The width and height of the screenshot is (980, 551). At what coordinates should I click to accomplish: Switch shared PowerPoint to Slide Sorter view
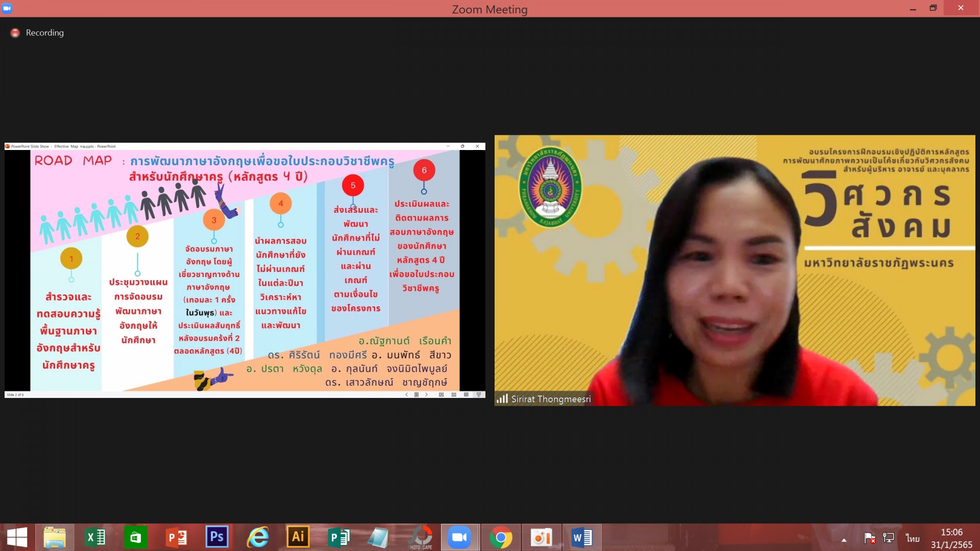click(454, 394)
